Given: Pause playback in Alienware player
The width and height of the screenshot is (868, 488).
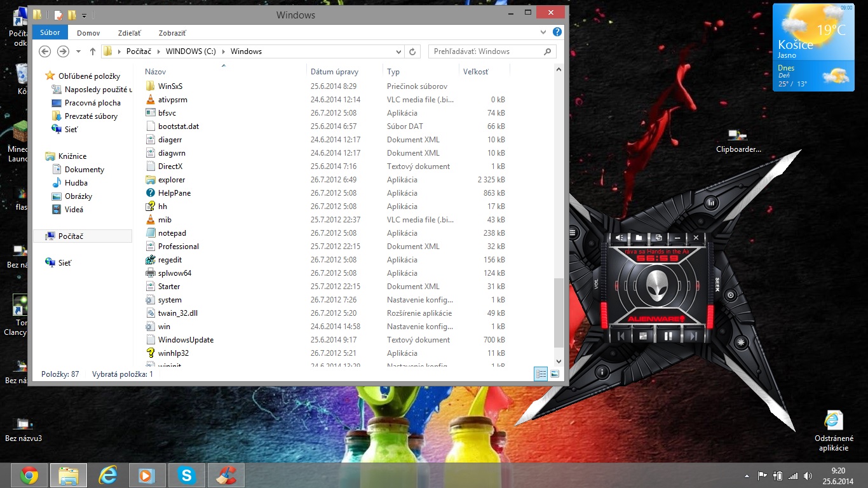Looking at the screenshot, I should [668, 336].
